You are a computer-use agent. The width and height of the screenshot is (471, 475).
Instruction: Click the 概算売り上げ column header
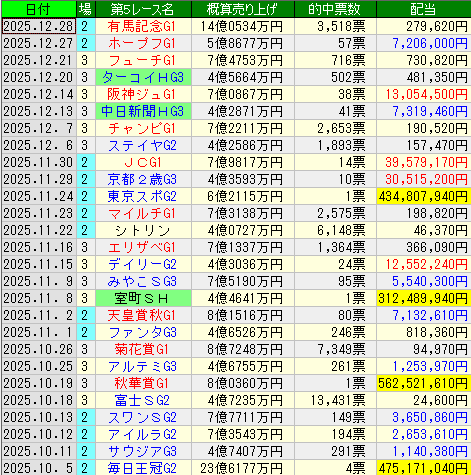[243, 9]
